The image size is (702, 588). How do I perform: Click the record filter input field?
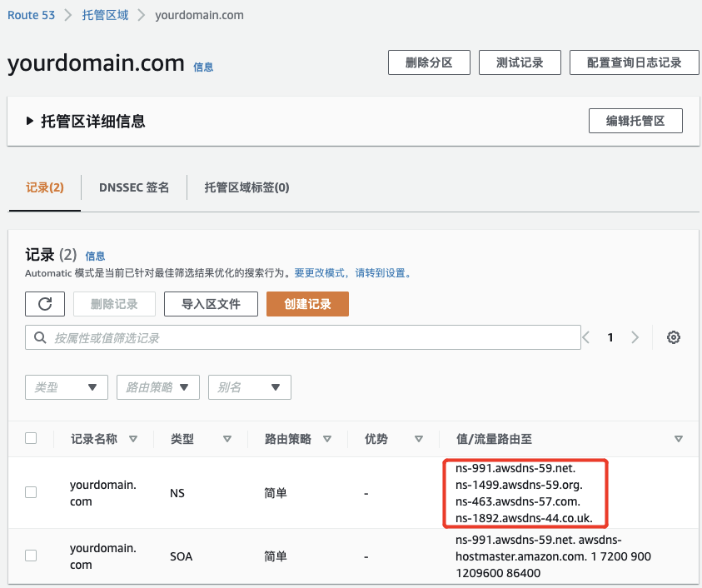[x=250, y=337]
